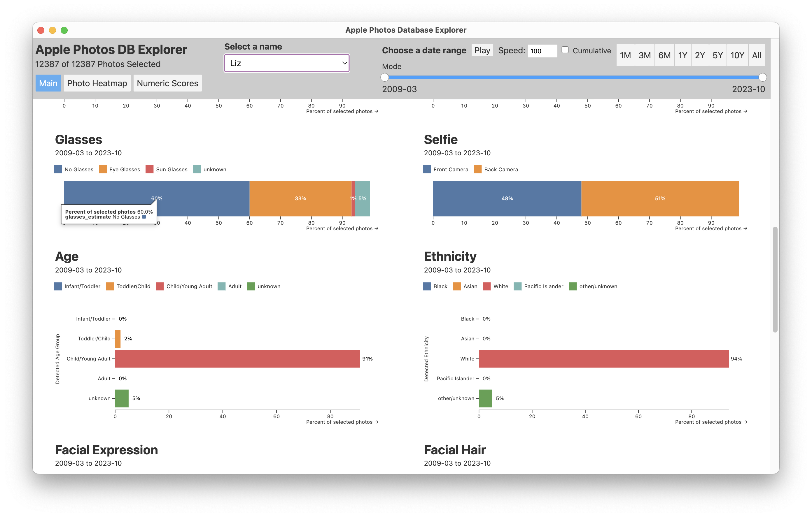Viewport: 812px width, 517px height.
Task: Open the Select a name dropdown
Action: click(287, 63)
